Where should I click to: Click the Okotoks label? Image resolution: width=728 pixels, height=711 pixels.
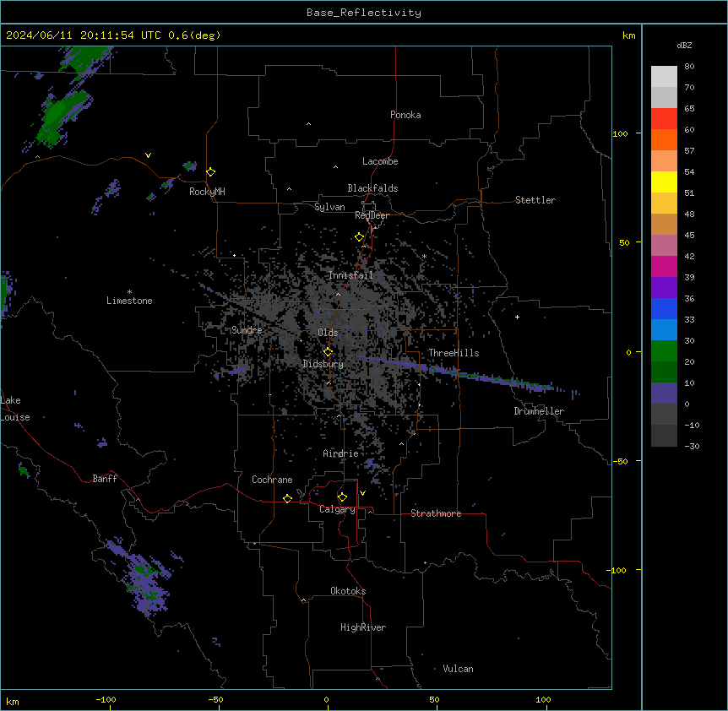click(x=348, y=591)
